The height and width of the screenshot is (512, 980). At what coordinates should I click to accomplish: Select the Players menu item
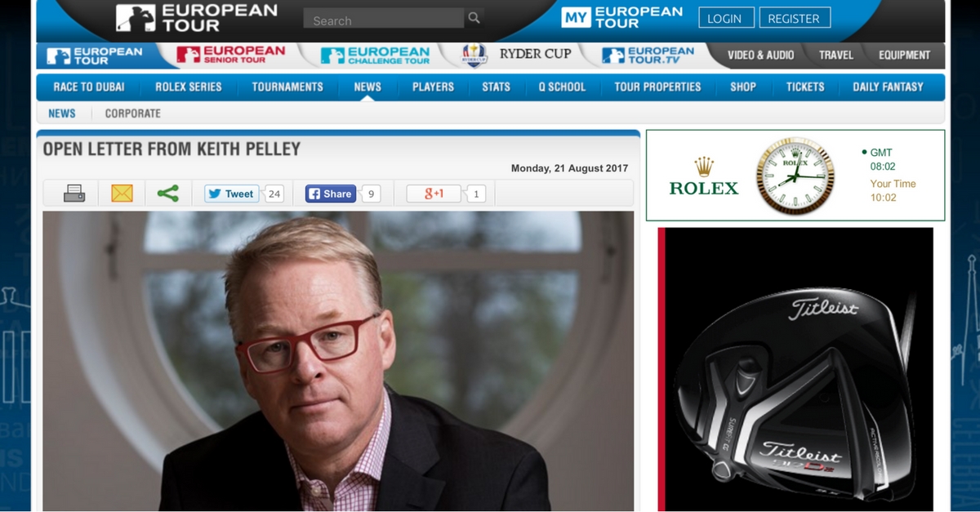[x=433, y=87]
